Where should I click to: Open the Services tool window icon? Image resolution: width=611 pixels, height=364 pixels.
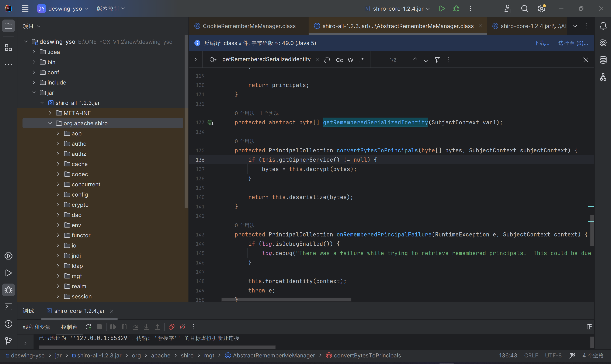(x=8, y=256)
